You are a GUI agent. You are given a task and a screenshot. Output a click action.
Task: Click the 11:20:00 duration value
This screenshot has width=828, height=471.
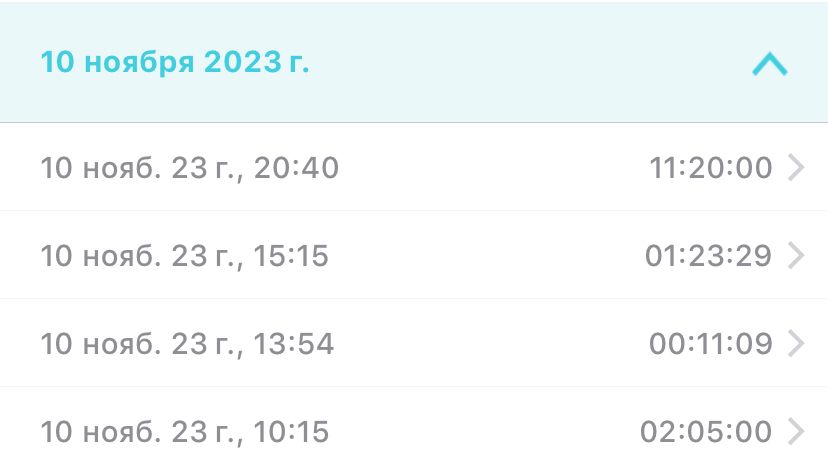pos(711,168)
